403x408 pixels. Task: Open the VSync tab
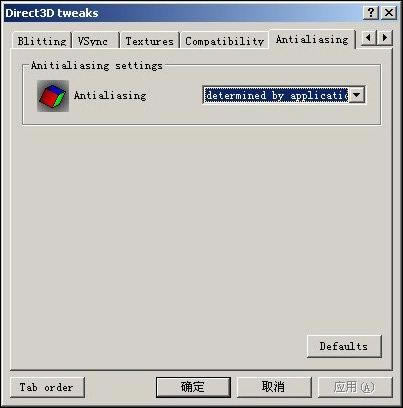tap(96, 41)
